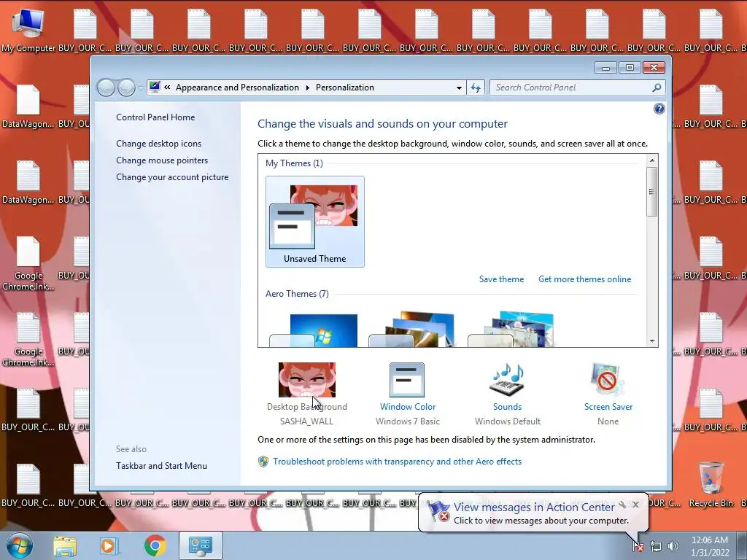
Task: Open Change desktop icons link
Action: tap(158, 144)
